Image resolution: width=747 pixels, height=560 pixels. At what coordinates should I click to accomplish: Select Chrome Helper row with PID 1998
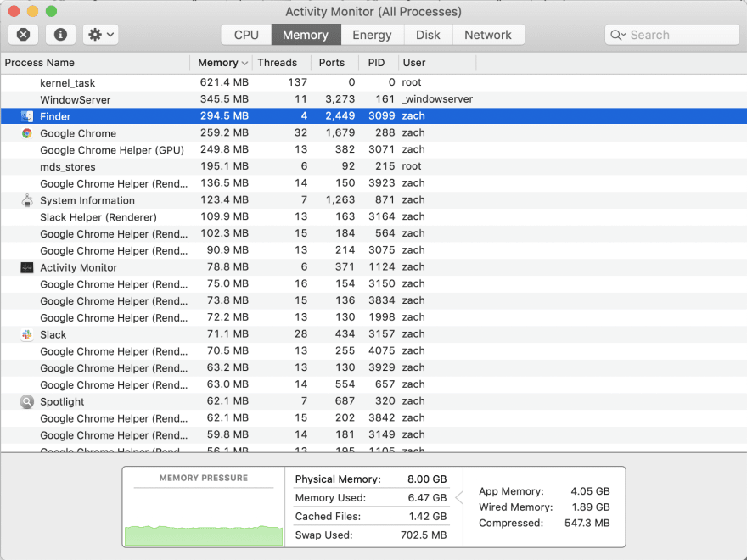pyautogui.click(x=373, y=317)
